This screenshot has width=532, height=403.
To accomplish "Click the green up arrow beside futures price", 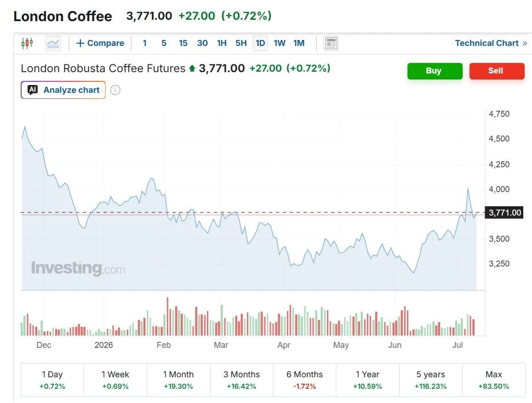I will point(192,68).
